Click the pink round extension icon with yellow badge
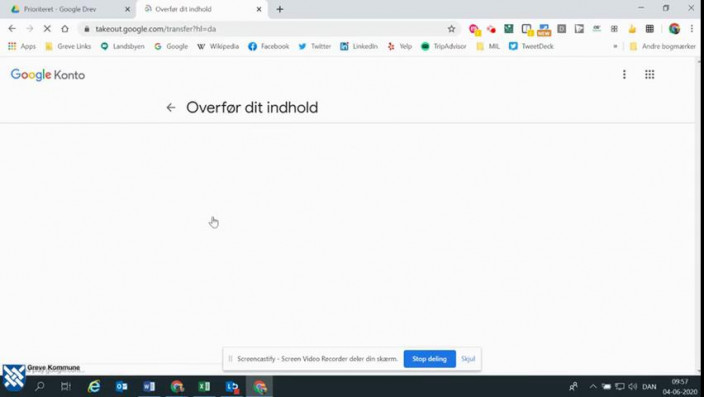The height and width of the screenshot is (397, 704). pyautogui.click(x=474, y=29)
